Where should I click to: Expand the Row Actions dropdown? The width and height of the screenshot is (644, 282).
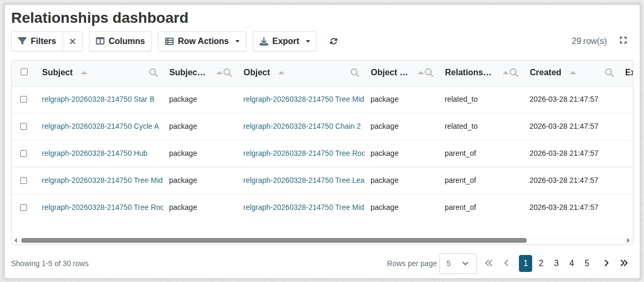[x=202, y=41]
